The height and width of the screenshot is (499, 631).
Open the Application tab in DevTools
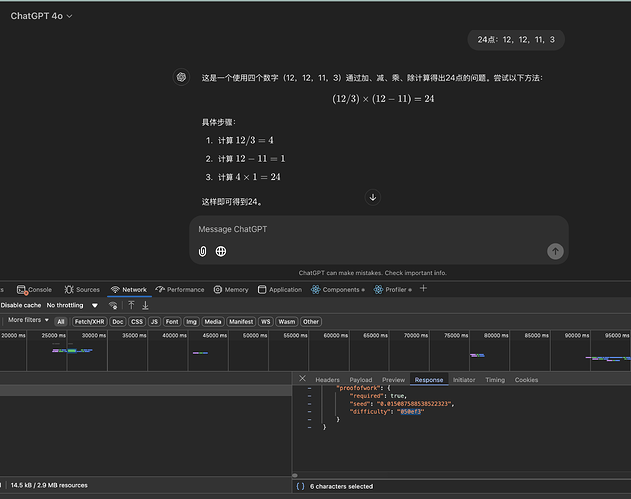(x=280, y=290)
